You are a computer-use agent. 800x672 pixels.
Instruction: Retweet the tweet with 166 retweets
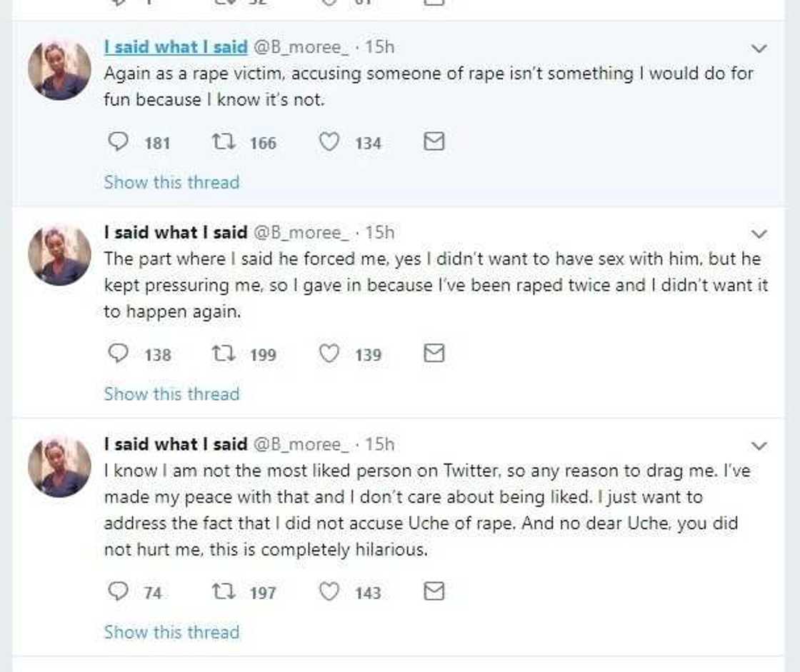pos(221,143)
